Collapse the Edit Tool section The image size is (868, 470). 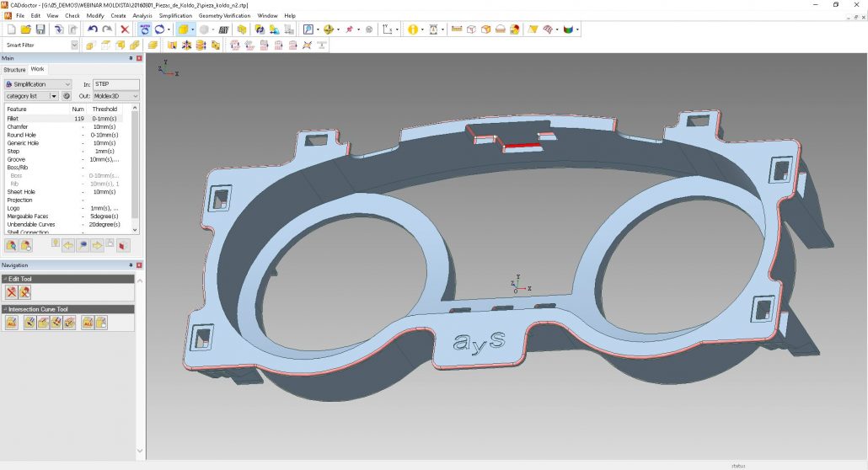tap(4, 279)
